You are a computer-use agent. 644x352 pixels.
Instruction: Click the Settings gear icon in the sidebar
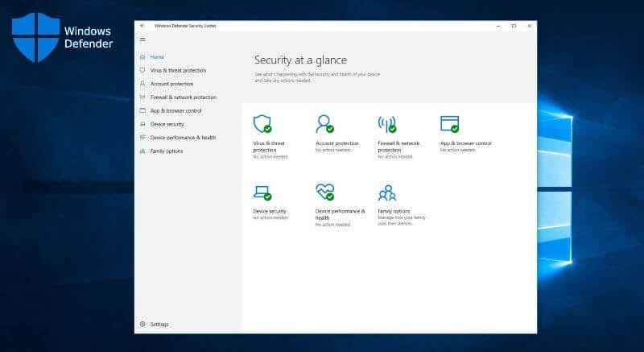(142, 324)
